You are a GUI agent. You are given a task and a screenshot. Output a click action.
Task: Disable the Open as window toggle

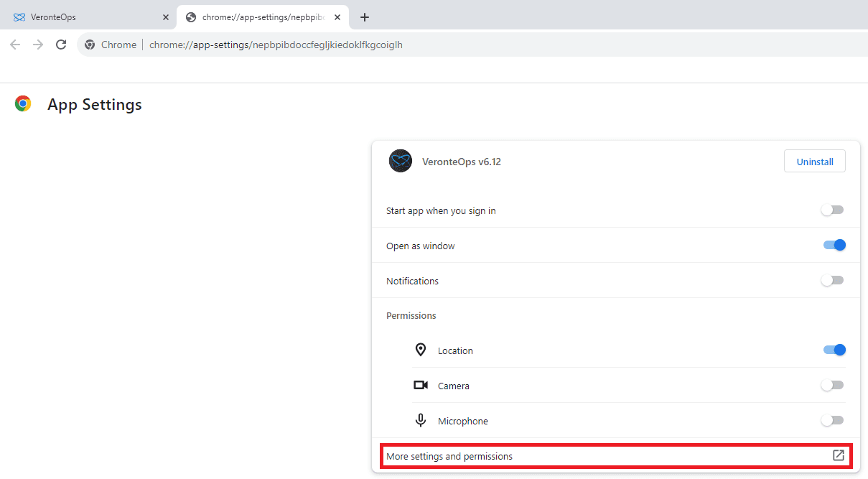click(834, 246)
